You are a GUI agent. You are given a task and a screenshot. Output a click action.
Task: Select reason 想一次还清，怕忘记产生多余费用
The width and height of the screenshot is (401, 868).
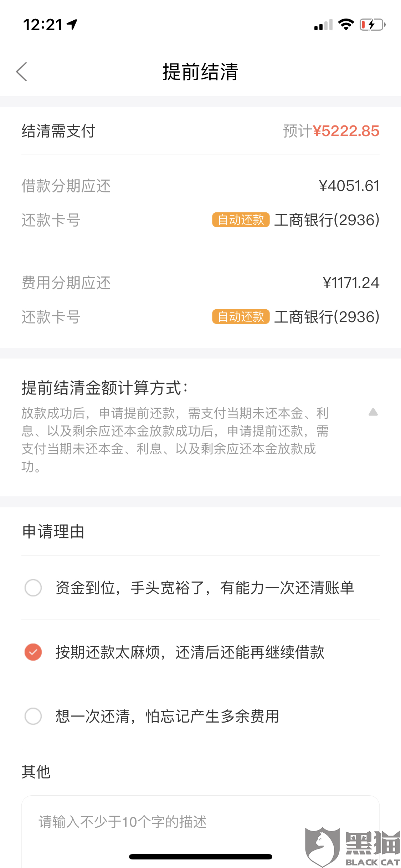coord(200,716)
